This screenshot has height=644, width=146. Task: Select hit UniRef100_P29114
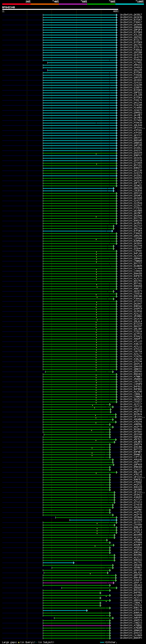[131, 331]
